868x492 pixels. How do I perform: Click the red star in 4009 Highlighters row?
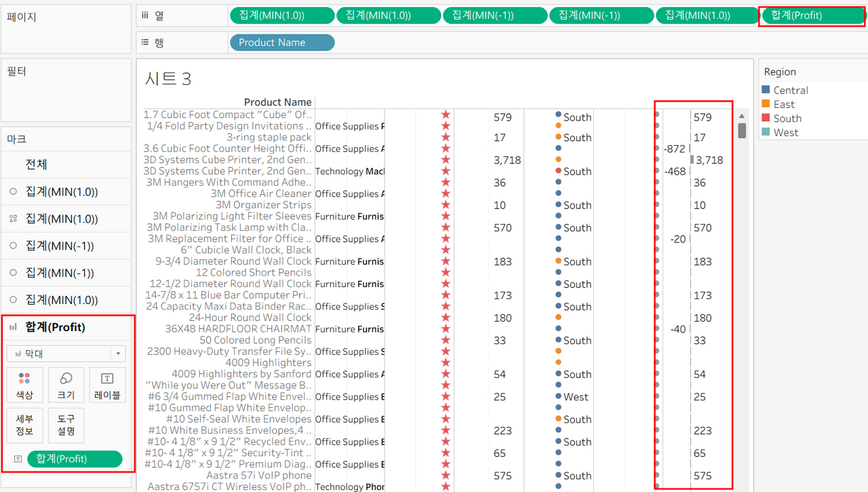point(446,362)
